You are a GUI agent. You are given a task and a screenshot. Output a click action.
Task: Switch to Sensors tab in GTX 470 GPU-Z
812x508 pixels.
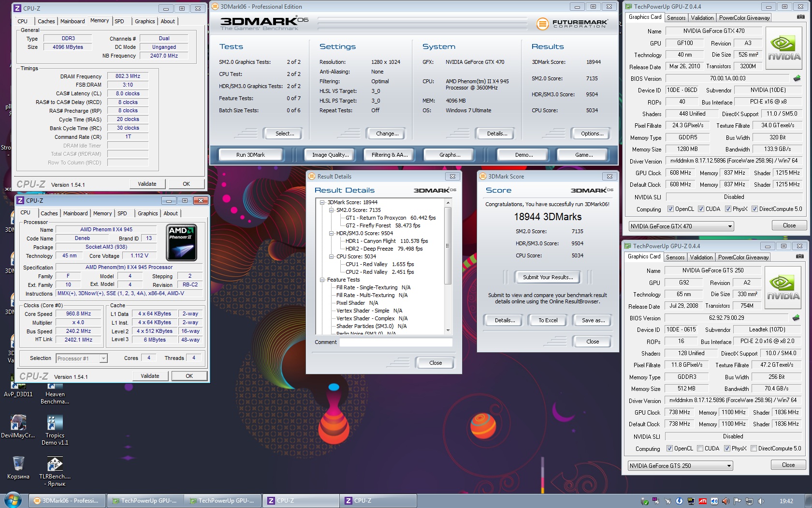click(676, 18)
